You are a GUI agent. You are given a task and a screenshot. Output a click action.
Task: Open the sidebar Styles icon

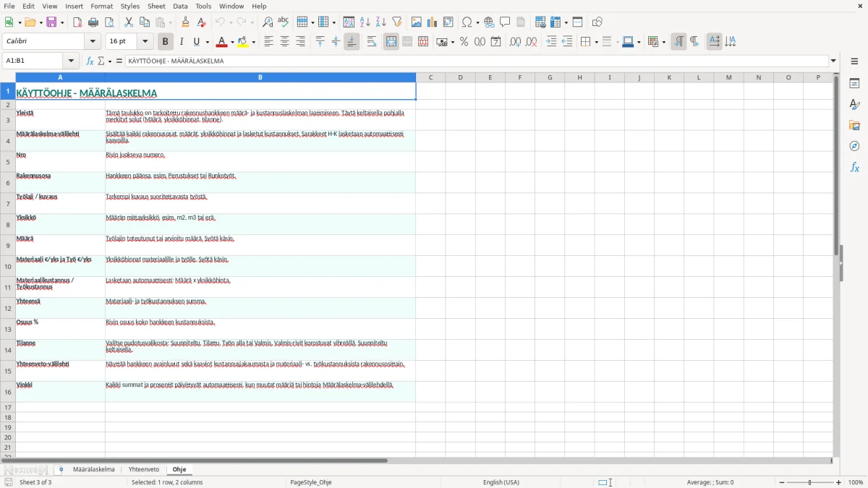854,104
